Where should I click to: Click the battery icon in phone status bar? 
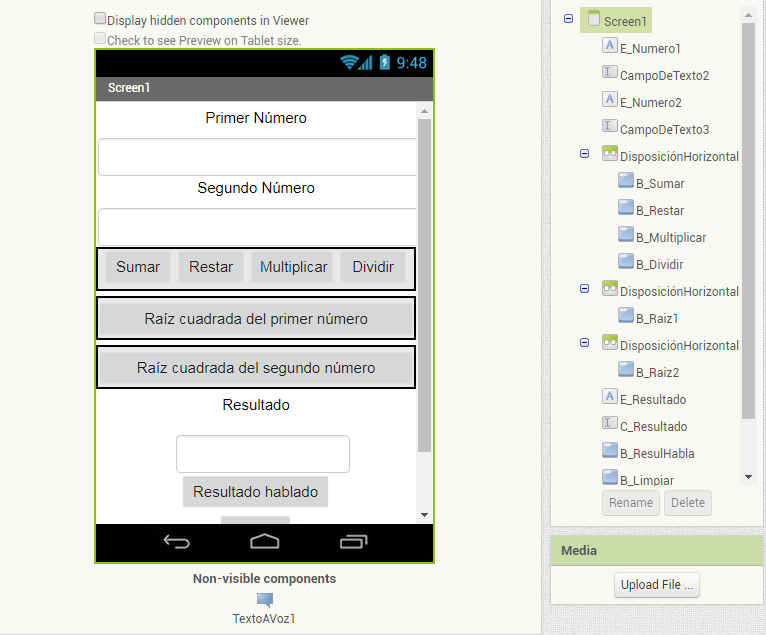384,62
